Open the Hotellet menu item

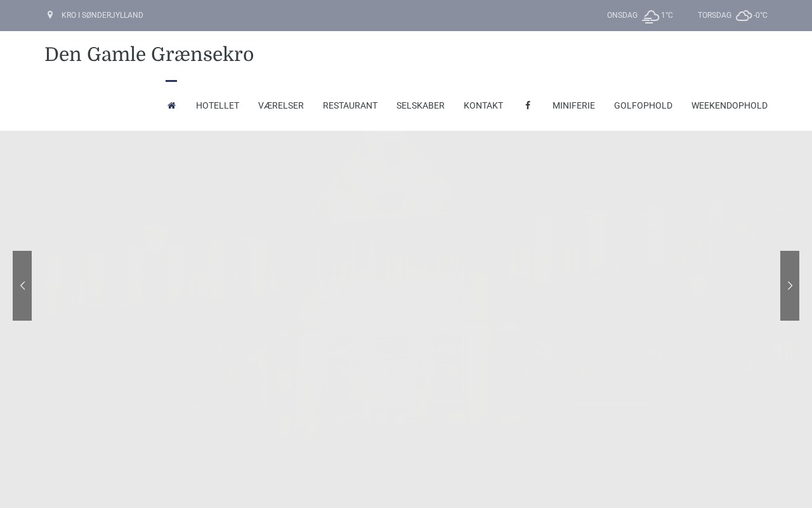[218, 105]
